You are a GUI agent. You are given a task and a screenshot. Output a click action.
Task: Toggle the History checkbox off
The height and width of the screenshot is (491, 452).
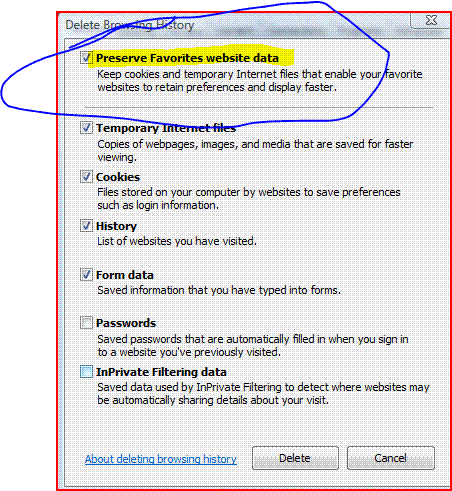[x=86, y=226]
